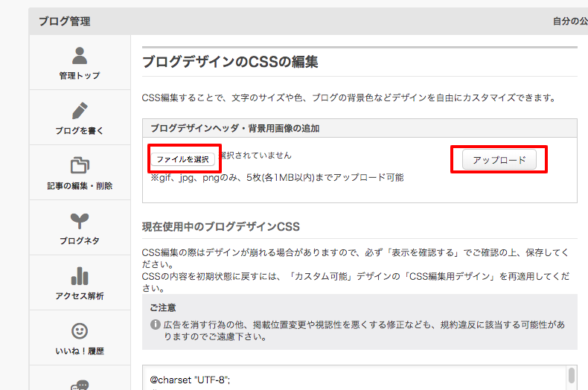The height and width of the screenshot is (390, 588).
Task: Click the ブログ管理 header title
Action: 65,22
